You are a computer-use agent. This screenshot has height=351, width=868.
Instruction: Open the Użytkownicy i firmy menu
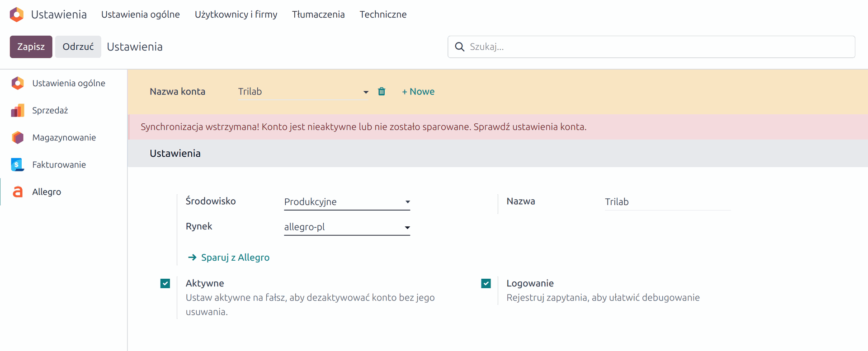(x=236, y=14)
